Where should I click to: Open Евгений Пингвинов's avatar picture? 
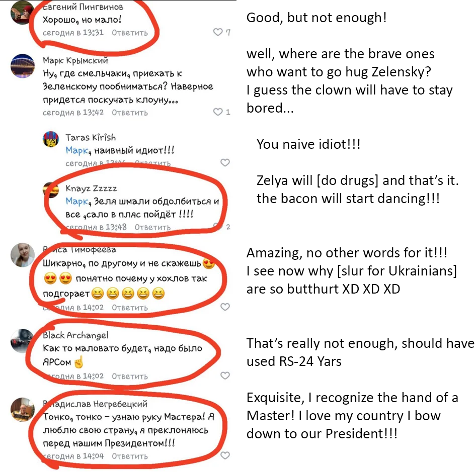[23, 13]
